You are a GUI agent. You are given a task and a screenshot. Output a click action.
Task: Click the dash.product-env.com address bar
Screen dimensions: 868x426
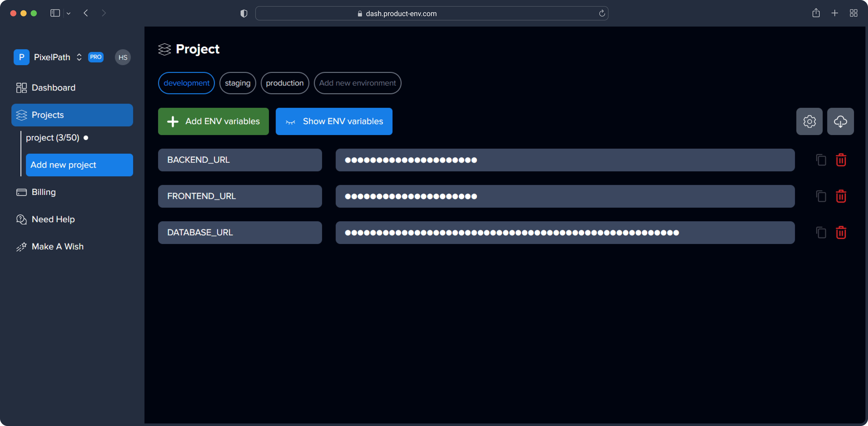432,13
